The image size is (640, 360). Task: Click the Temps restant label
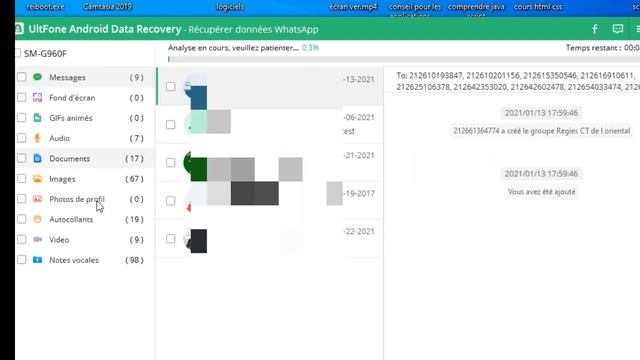point(593,48)
